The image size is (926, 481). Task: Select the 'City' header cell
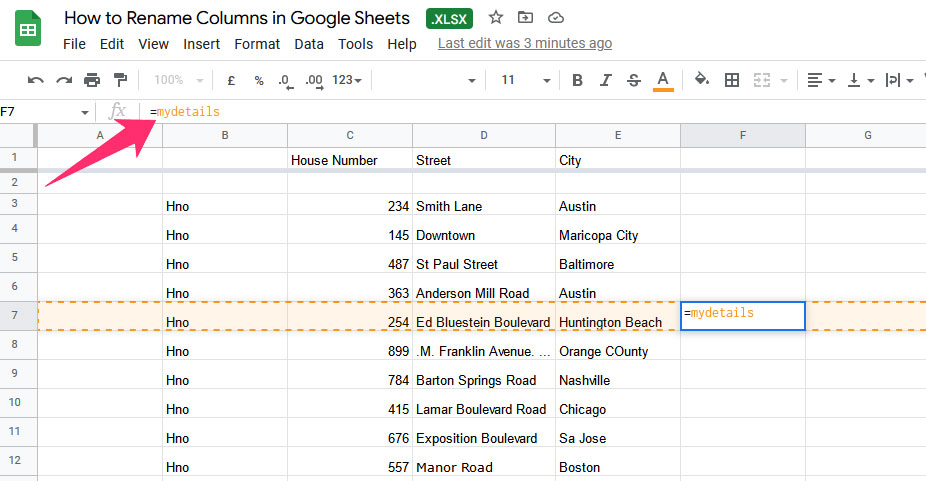point(618,158)
